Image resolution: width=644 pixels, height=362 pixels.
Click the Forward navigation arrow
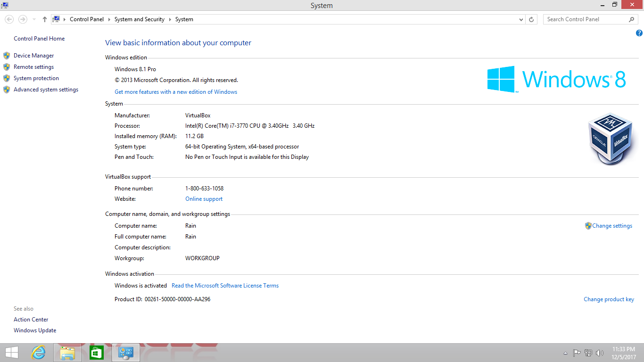click(x=22, y=19)
